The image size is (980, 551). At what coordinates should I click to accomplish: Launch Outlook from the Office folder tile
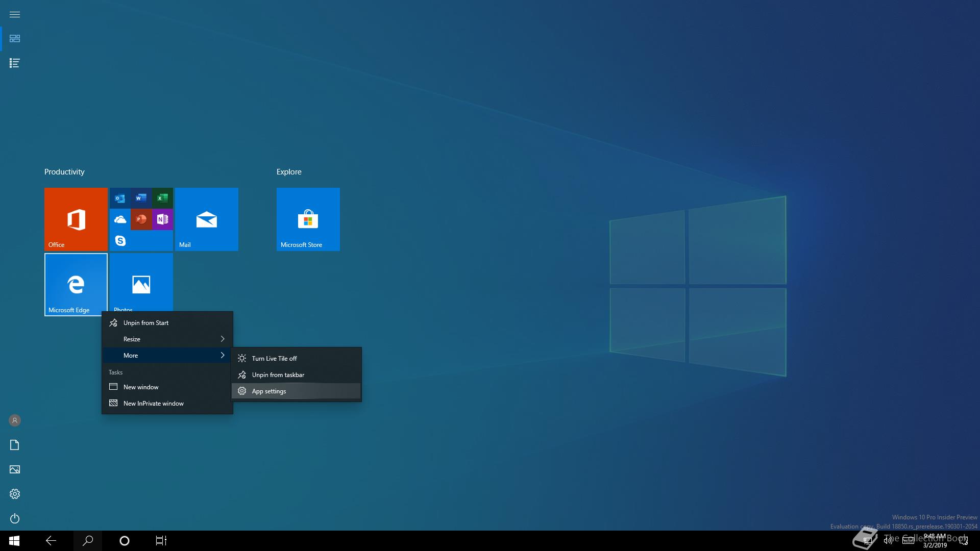120,198
